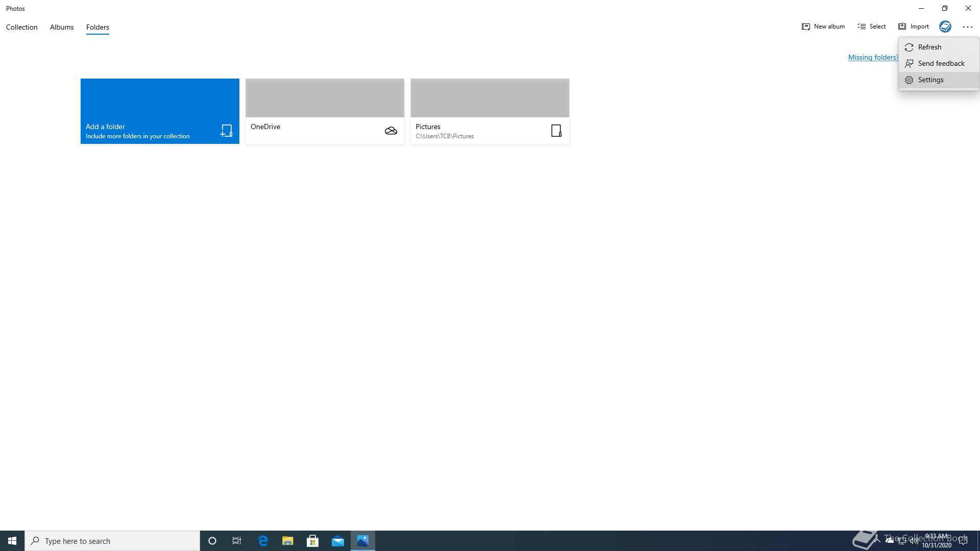Image resolution: width=980 pixels, height=551 pixels.
Task: Open the Mail app on taskbar
Action: point(338,541)
